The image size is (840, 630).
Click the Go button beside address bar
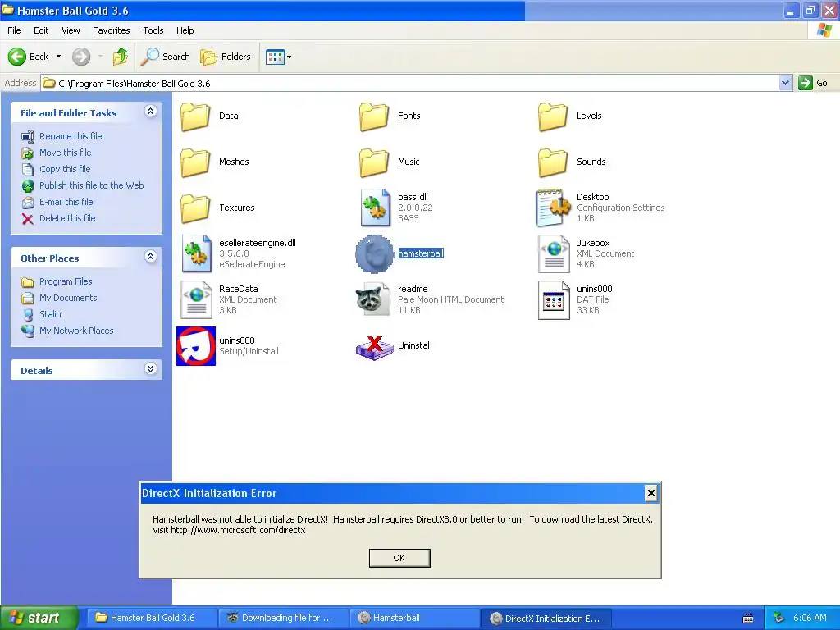tap(813, 83)
